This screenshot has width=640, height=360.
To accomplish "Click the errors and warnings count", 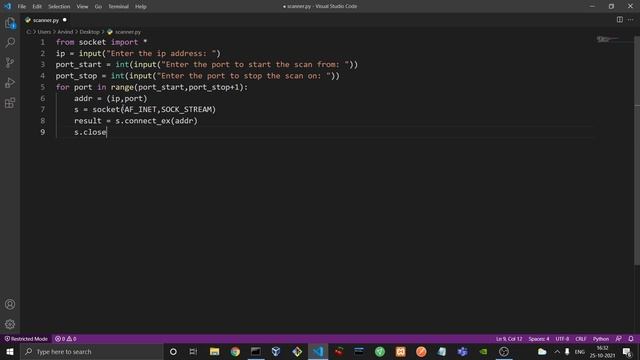I will coord(66,339).
